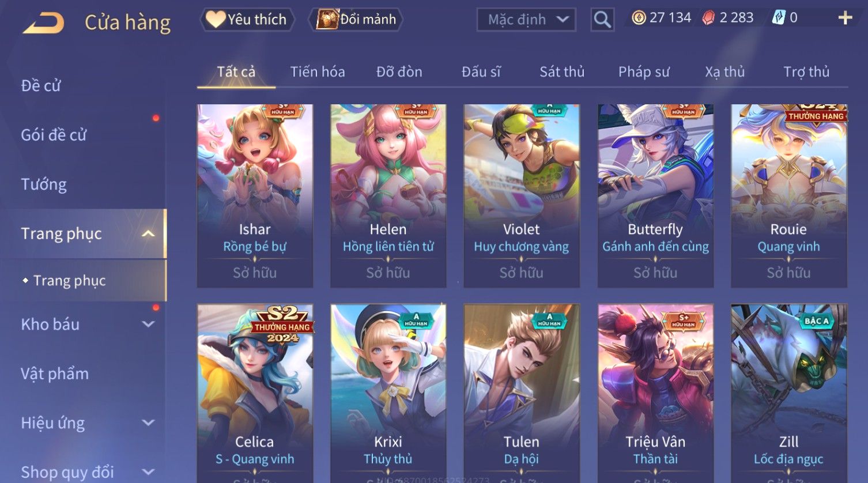Switch to the Tiến hóa tab
The width and height of the screenshot is (868, 483).
(x=318, y=72)
